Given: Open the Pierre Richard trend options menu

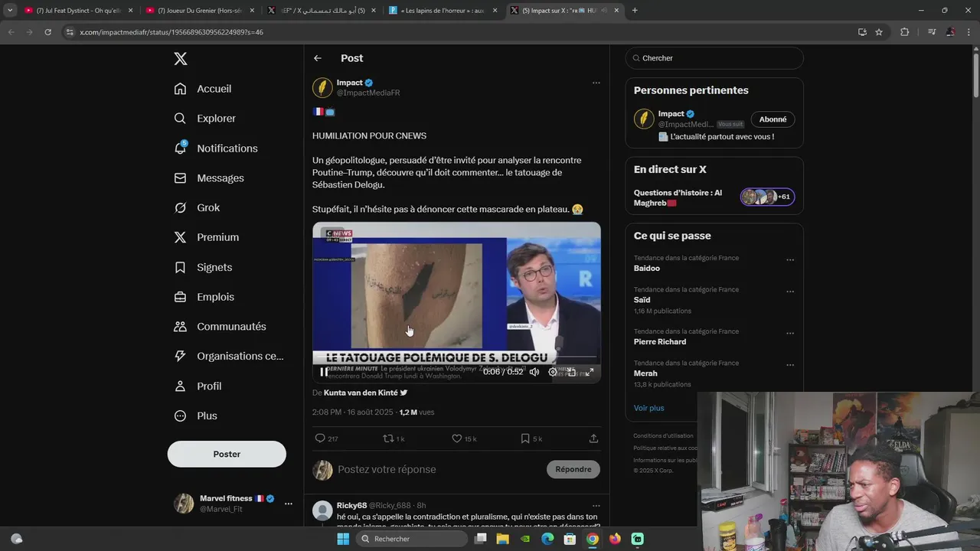Looking at the screenshot, I should click(x=790, y=333).
